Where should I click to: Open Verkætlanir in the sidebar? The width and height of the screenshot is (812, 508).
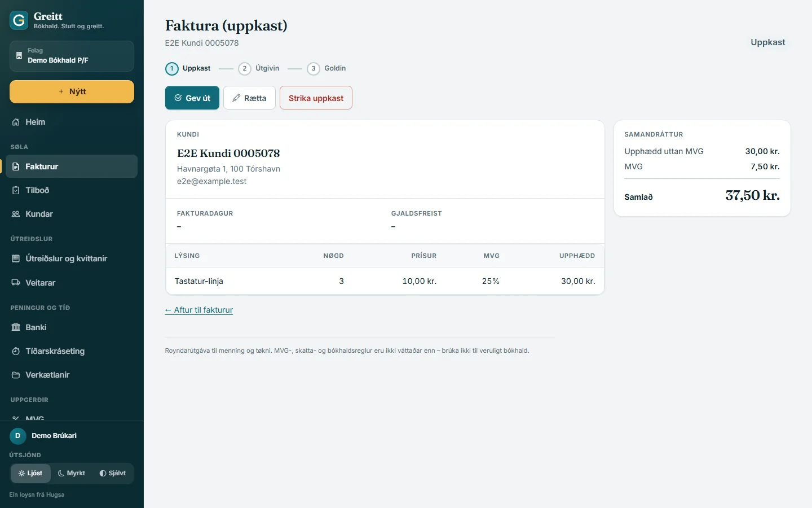72,375
